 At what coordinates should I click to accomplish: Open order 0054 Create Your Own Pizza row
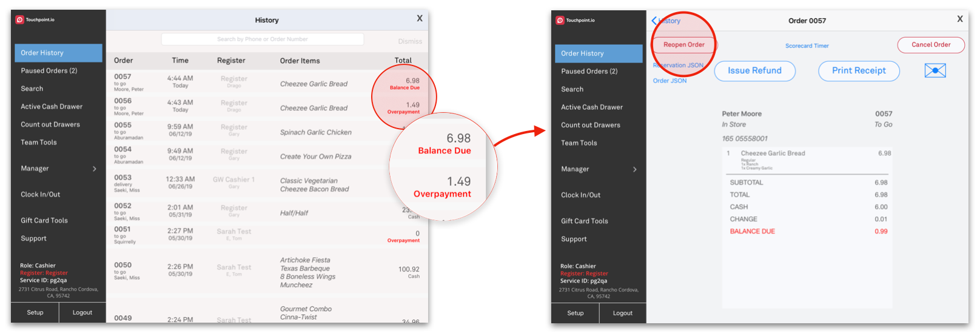click(x=267, y=156)
